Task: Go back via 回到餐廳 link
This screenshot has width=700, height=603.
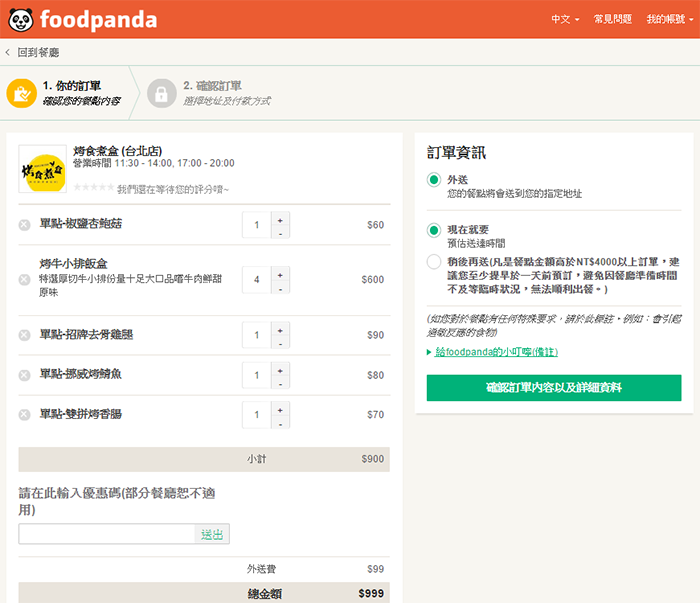Action: pyautogui.click(x=38, y=53)
